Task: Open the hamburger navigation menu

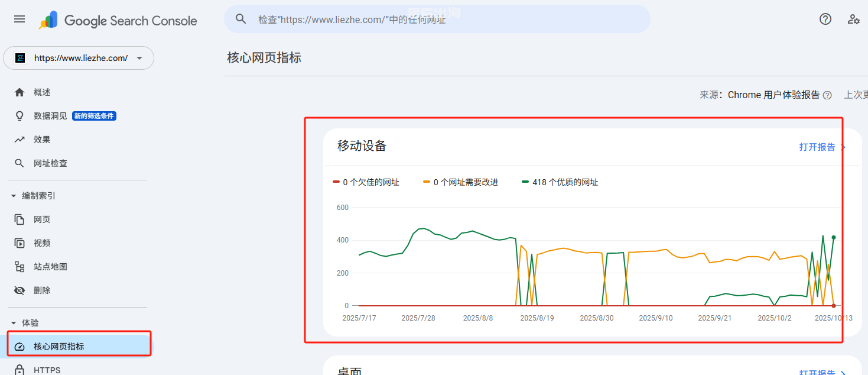Action: coord(19,18)
